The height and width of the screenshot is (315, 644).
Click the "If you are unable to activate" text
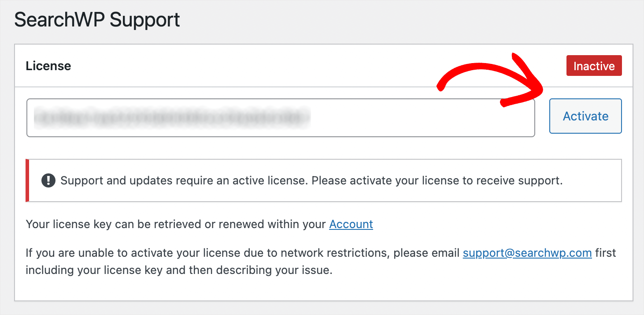243,253
